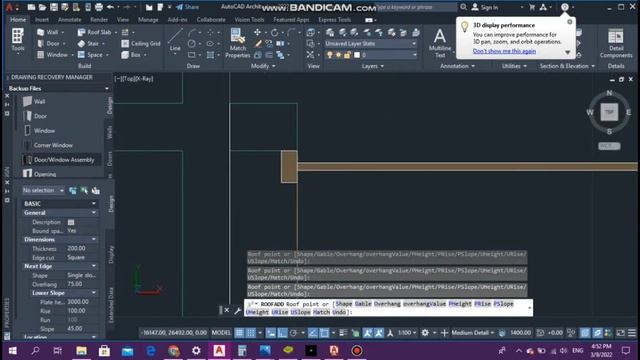The width and height of the screenshot is (640, 360).
Task: Toggle the drawing grid display in status bar
Action: [239, 333]
